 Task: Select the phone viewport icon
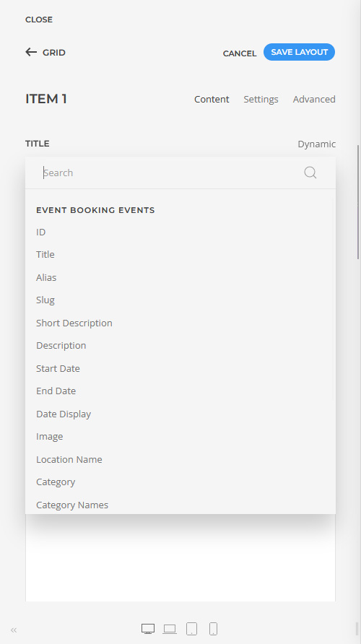pyautogui.click(x=213, y=629)
